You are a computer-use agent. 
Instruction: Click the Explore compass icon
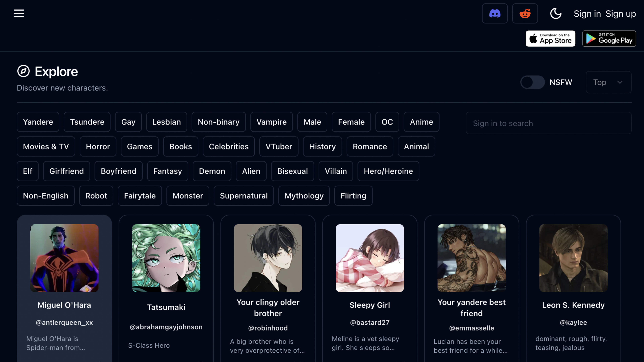click(23, 71)
